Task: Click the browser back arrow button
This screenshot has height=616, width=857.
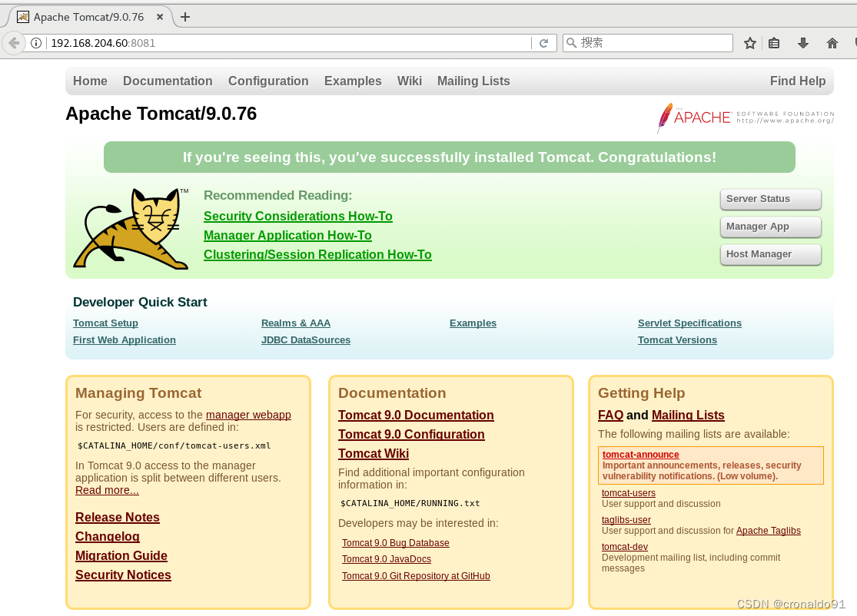Action: (x=14, y=42)
